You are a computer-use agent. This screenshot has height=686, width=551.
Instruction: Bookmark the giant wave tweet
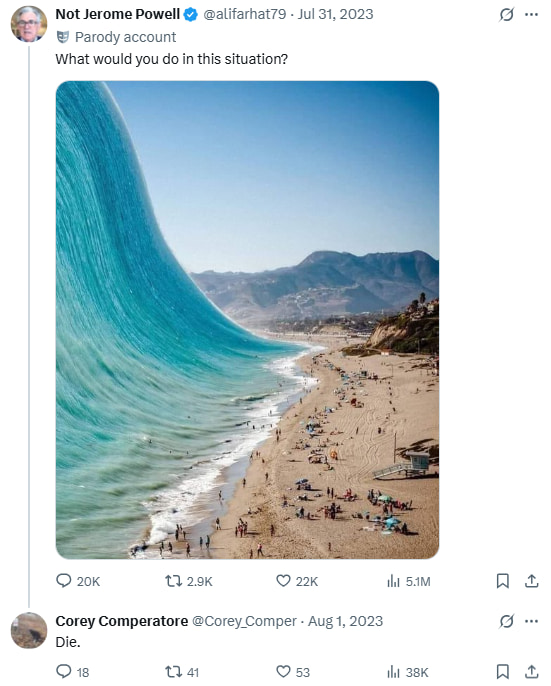coord(502,581)
